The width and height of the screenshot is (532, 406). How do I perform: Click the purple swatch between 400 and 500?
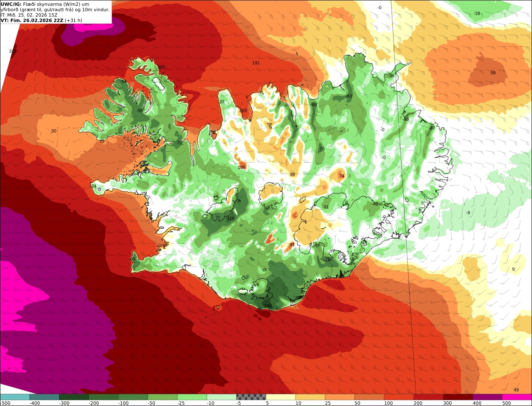point(488,397)
